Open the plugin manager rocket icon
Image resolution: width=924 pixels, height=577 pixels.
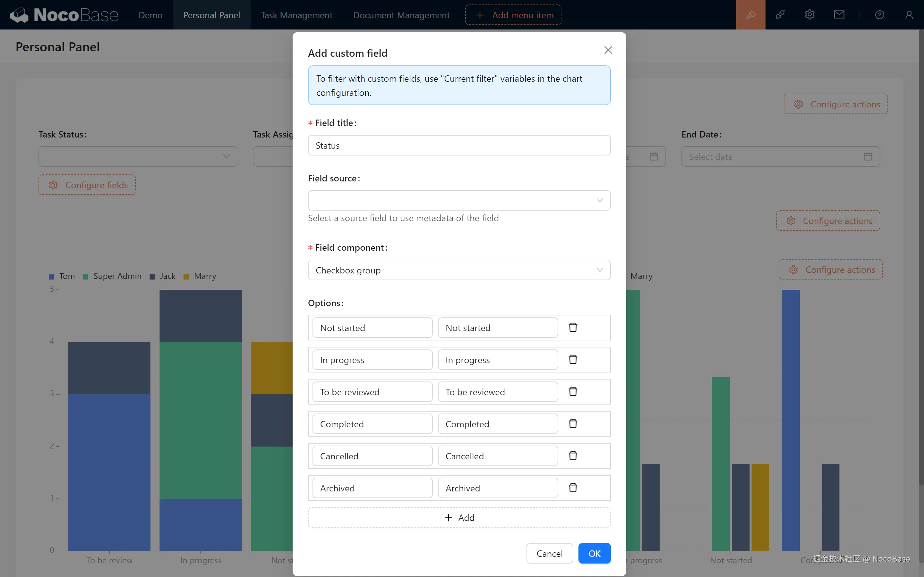(x=780, y=15)
